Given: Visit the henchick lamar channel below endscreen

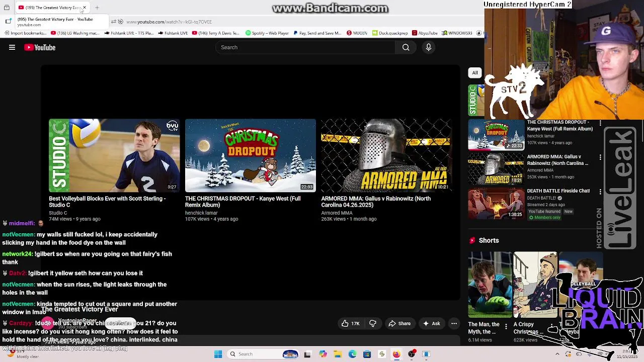Looking at the screenshot, I should (x=201, y=213).
